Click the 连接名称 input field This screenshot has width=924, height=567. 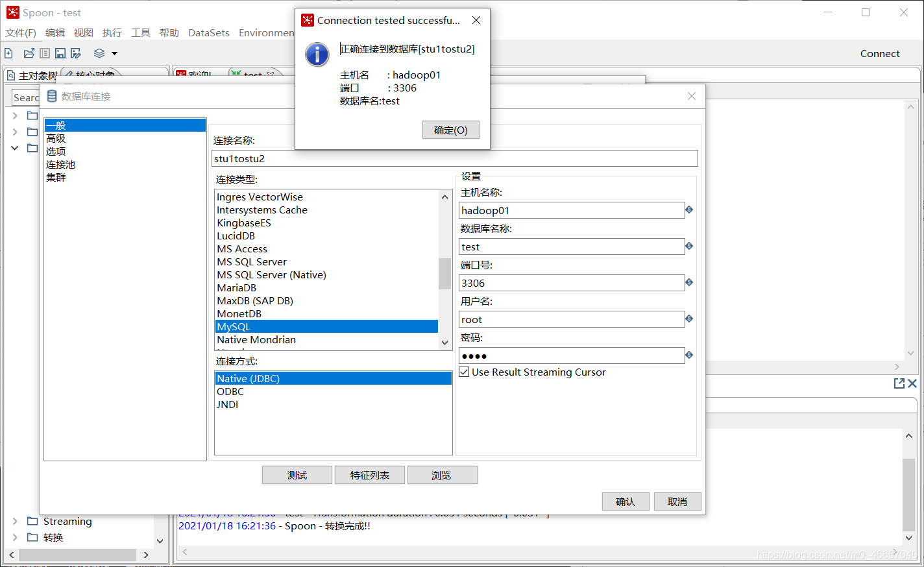(455, 158)
